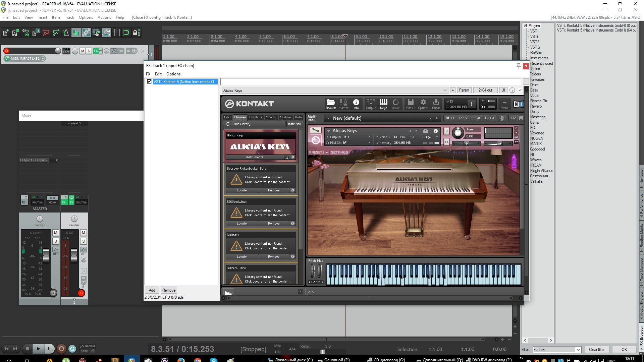Click Clear filter button
Image resolution: width=644 pixels, height=362 pixels.
click(x=597, y=350)
